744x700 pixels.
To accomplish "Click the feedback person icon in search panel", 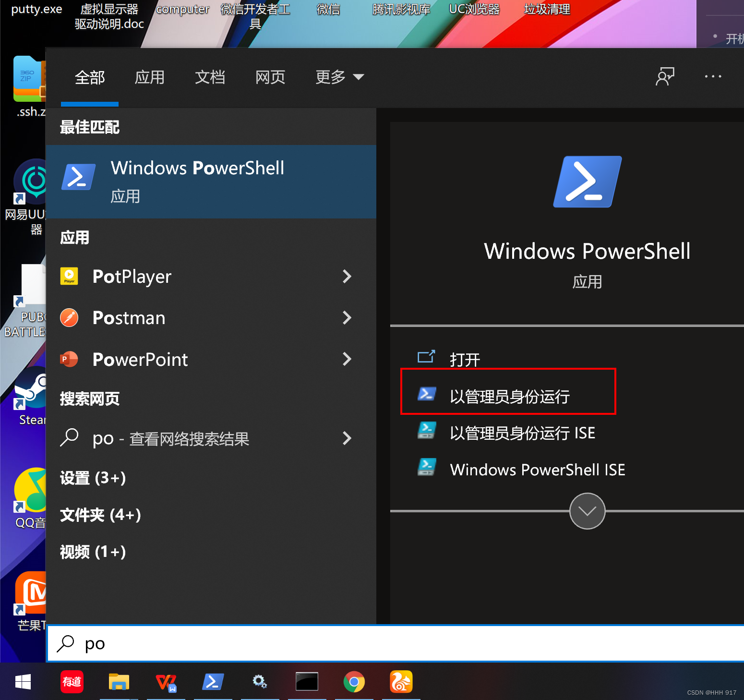I will (x=665, y=76).
